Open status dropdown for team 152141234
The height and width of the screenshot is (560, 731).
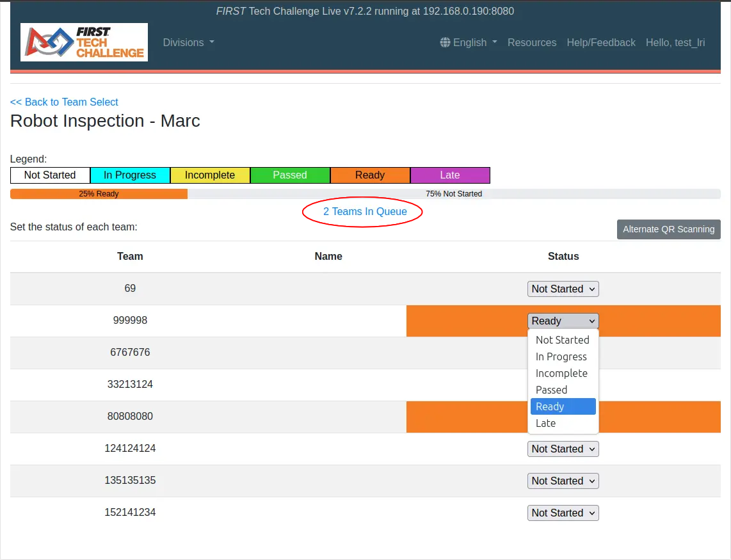pyautogui.click(x=563, y=513)
